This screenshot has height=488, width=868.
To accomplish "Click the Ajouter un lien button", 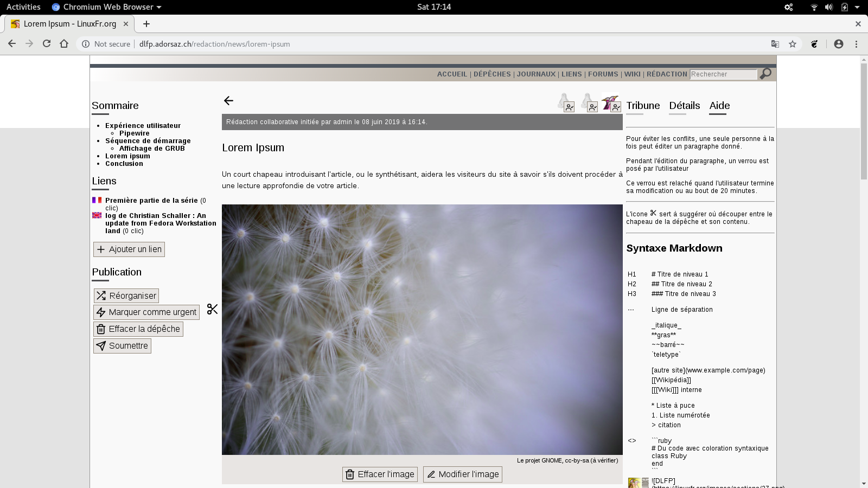I will click(x=129, y=249).
